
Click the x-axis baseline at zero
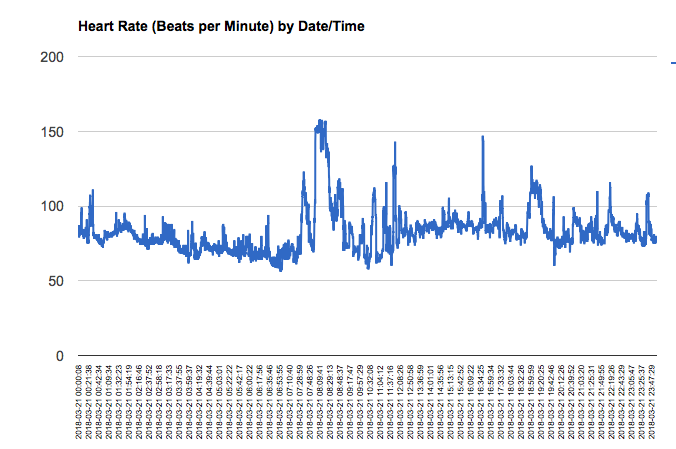tap(368, 356)
